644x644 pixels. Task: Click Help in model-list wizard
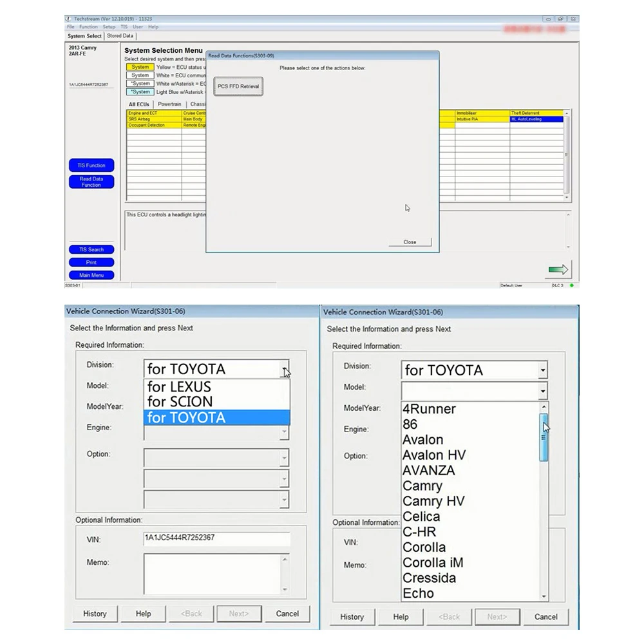(x=401, y=617)
